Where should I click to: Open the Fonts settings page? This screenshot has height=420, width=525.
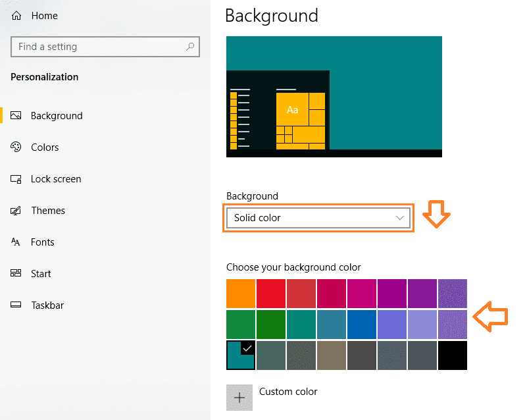43,242
